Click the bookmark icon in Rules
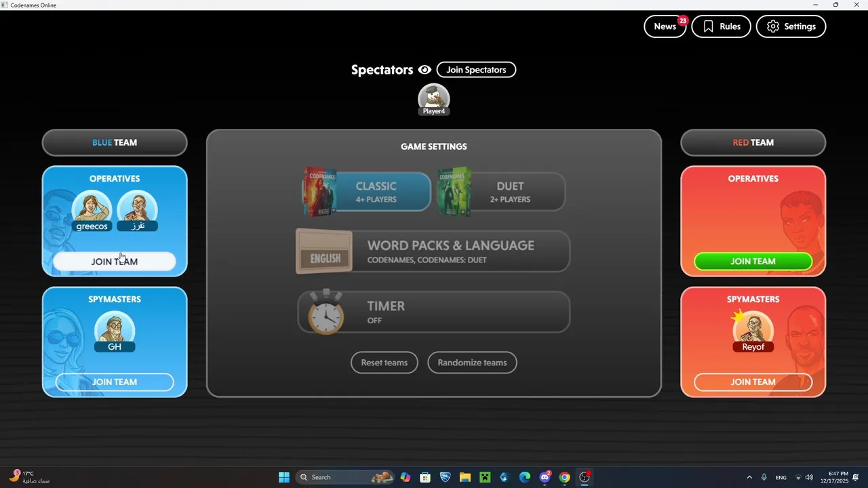The height and width of the screenshot is (488, 868). [x=709, y=26]
